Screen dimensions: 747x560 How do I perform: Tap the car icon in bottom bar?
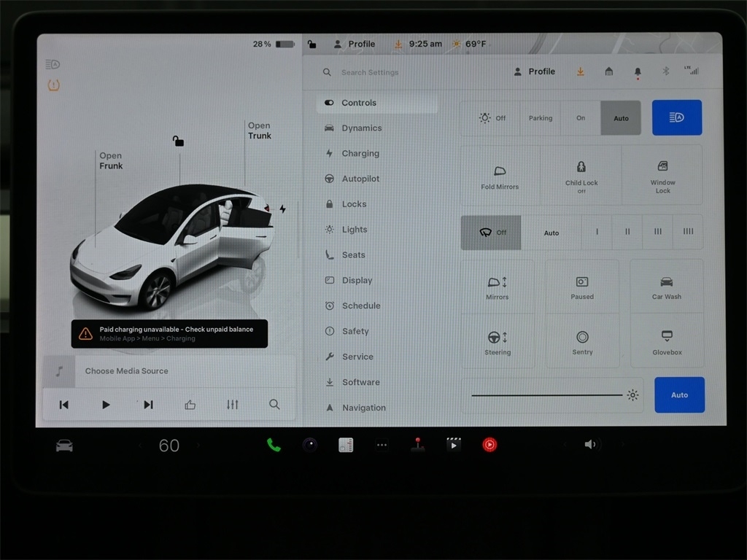[x=64, y=446]
